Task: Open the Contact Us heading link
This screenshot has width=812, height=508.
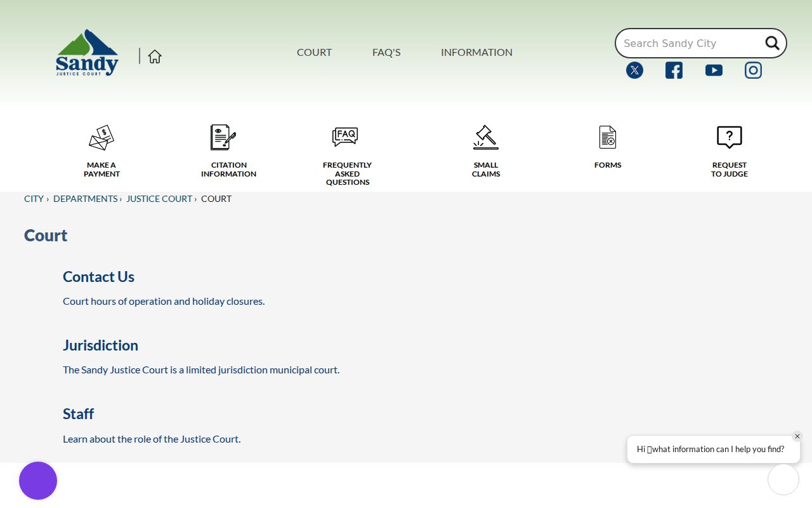Action: pyautogui.click(x=98, y=277)
